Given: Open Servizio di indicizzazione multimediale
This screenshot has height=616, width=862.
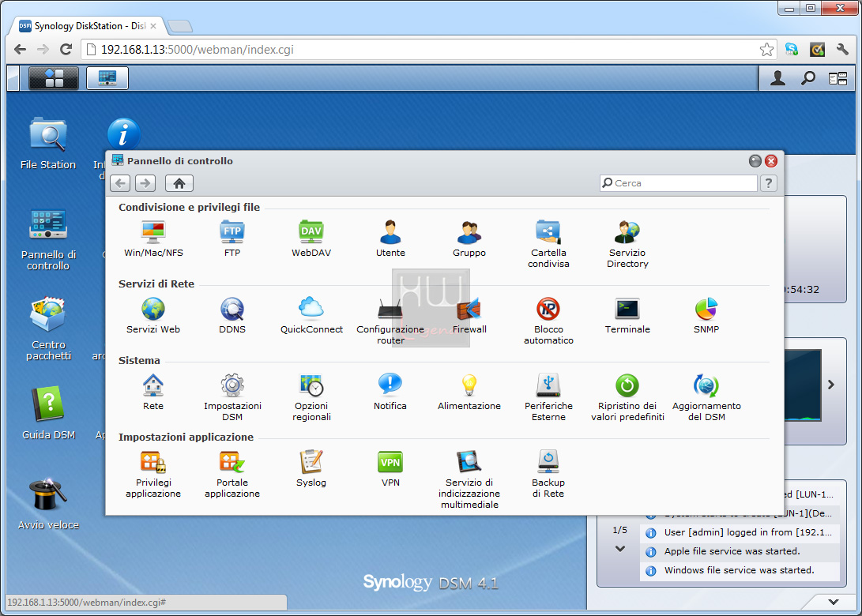Looking at the screenshot, I should [469, 480].
